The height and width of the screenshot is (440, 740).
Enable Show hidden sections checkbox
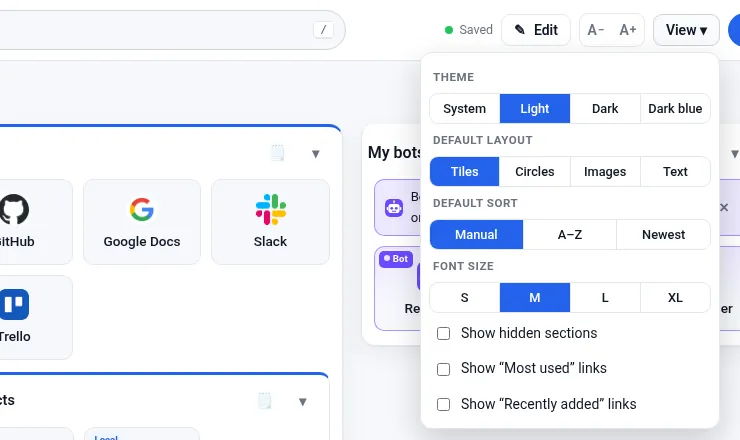[443, 333]
